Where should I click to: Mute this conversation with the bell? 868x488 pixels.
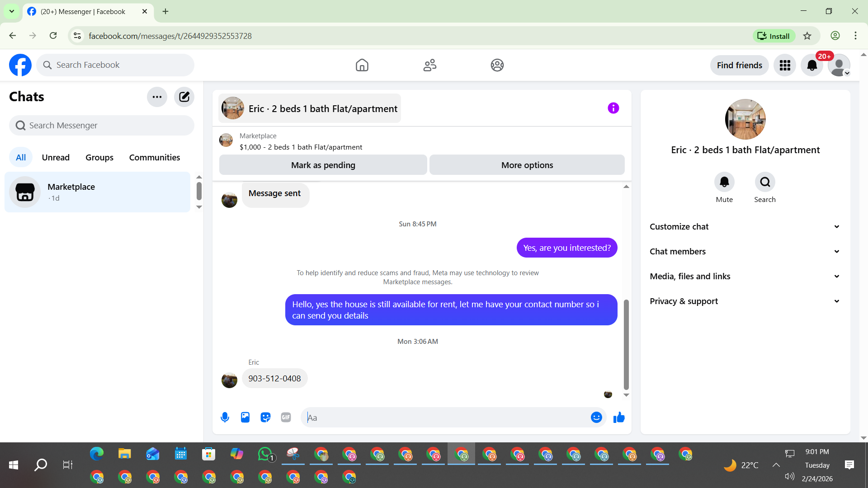(724, 182)
